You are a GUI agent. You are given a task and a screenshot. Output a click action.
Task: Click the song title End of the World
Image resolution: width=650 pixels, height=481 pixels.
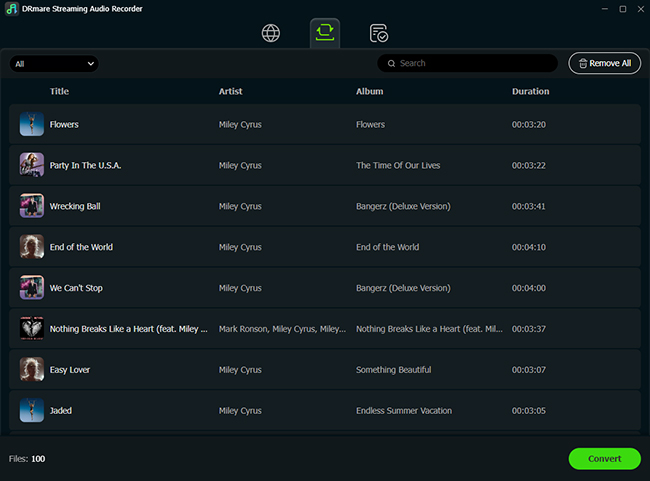coord(81,247)
